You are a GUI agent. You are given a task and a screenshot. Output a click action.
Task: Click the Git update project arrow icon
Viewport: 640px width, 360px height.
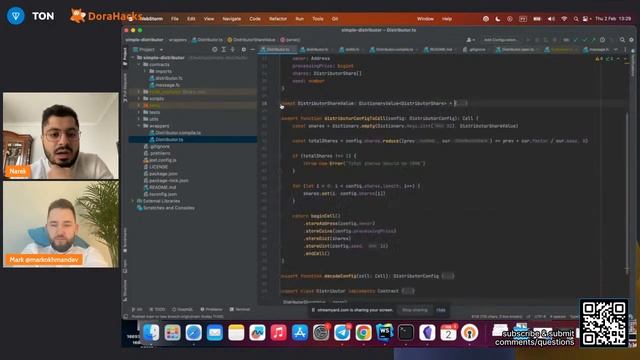pos(575,40)
